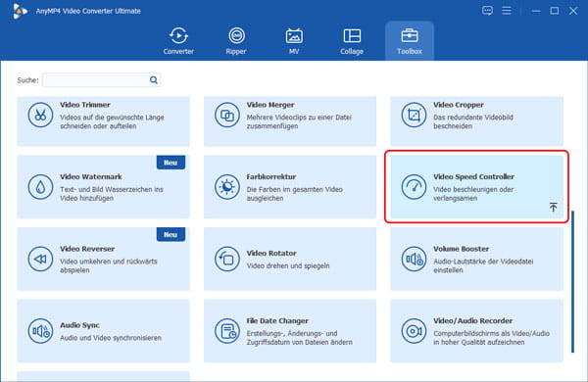Switch to the Ripper tab

(236, 41)
